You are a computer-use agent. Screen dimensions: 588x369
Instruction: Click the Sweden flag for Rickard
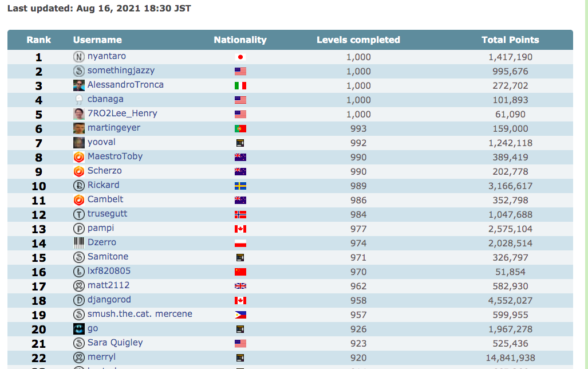(240, 186)
